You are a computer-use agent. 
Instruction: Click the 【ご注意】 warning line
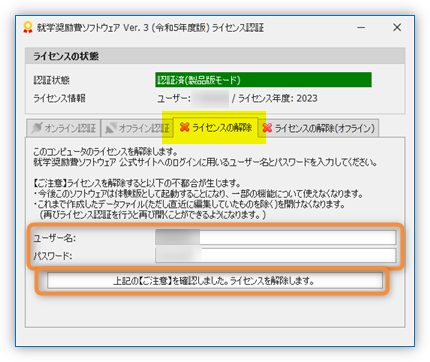click(x=137, y=183)
